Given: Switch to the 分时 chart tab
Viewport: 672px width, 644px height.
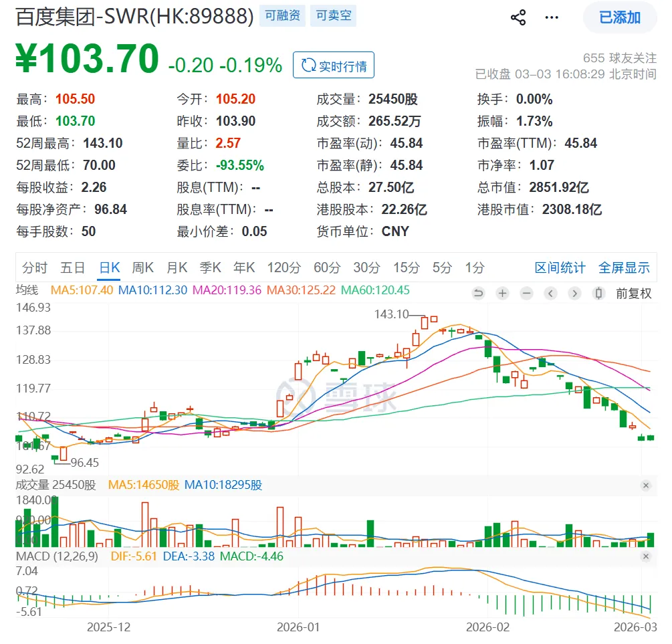Looking at the screenshot, I should pyautogui.click(x=35, y=267).
